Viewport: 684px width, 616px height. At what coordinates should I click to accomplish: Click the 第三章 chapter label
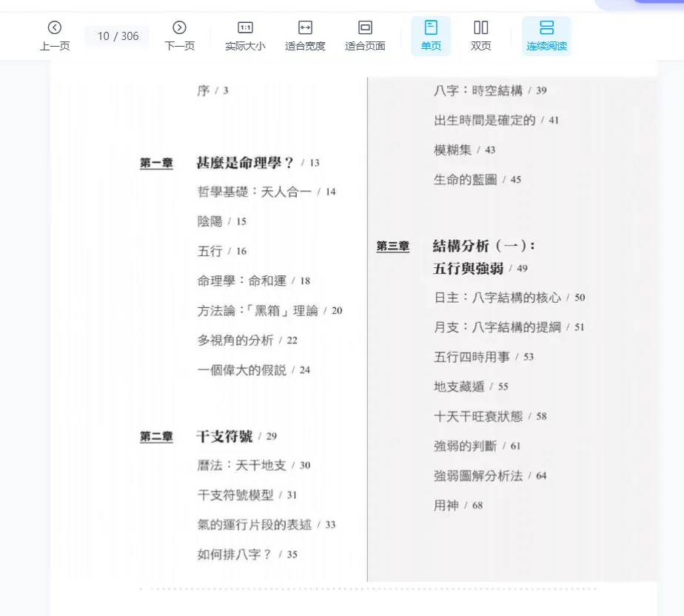pos(392,247)
